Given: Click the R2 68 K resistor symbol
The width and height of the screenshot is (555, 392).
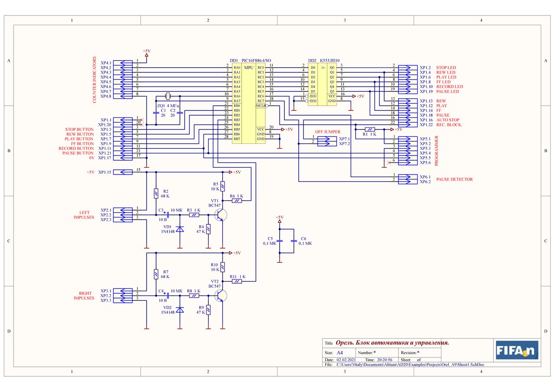Looking at the screenshot, I should coord(156,194).
